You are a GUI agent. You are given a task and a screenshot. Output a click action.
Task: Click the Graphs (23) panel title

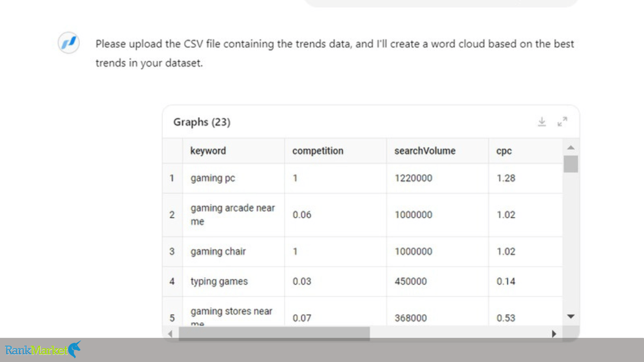tap(202, 122)
